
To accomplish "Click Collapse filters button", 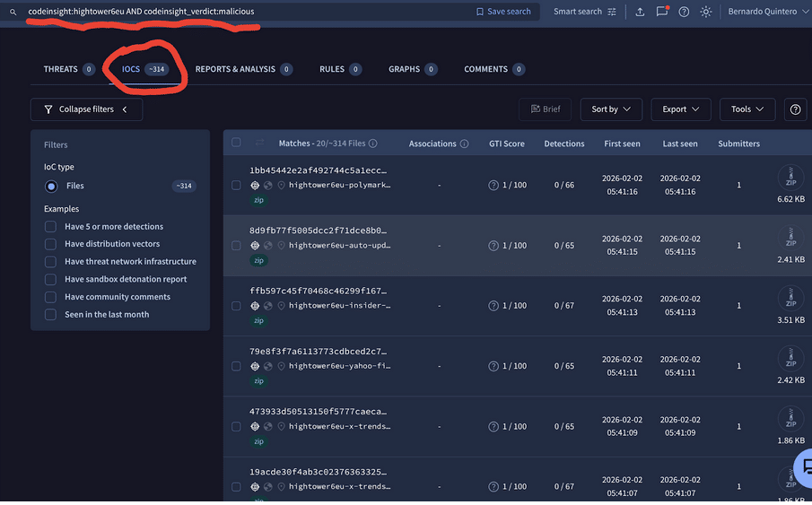I will (x=86, y=109).
